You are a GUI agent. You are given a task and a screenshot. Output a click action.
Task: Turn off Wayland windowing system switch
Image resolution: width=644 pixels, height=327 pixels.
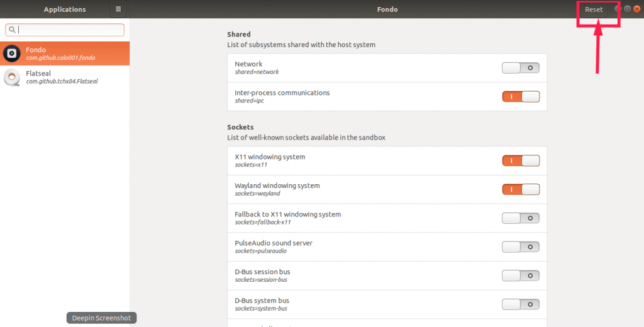pos(520,189)
